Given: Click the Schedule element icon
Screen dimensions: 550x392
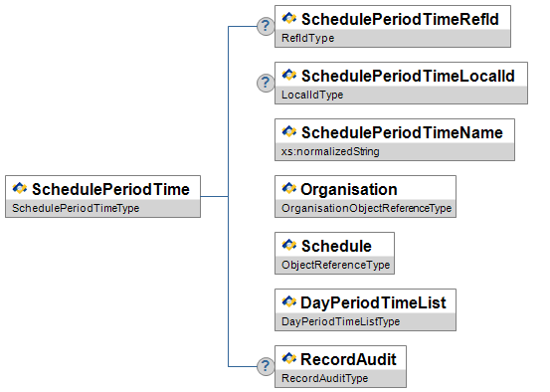Looking at the screenshot, I should (289, 245).
